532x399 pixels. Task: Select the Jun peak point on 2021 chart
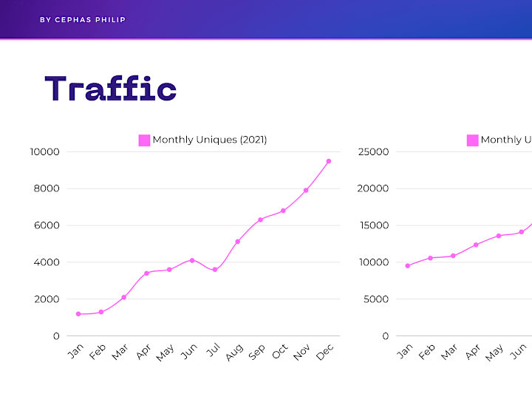click(x=192, y=260)
